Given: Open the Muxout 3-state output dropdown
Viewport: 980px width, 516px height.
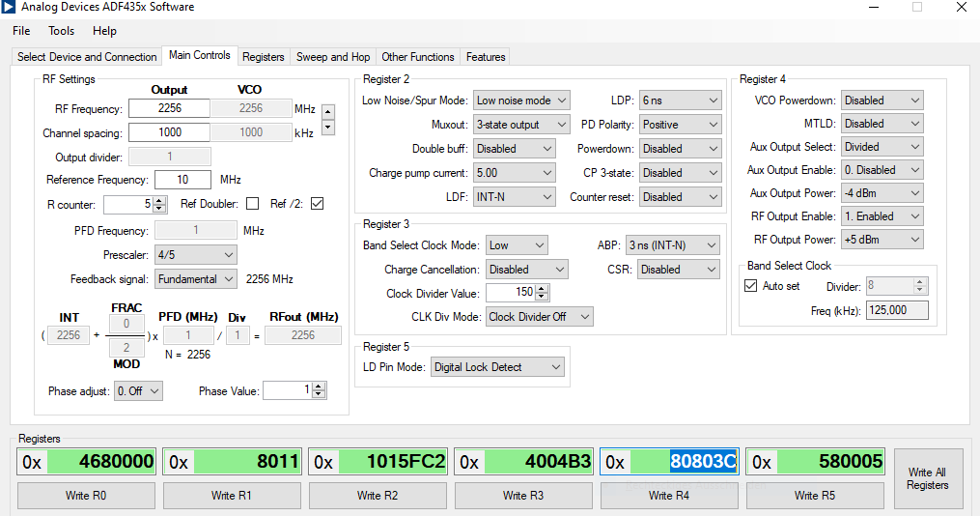Looking at the screenshot, I should (x=520, y=125).
